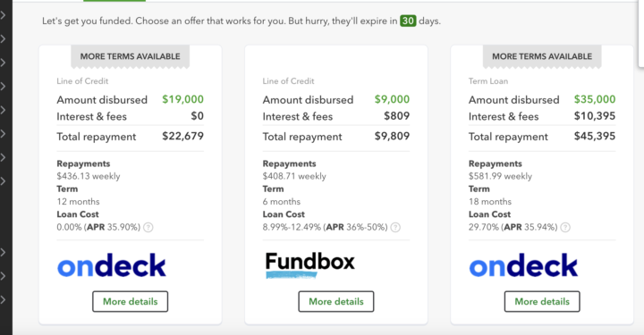Click the 6 months term text
This screenshot has height=335, width=644.
tap(282, 202)
